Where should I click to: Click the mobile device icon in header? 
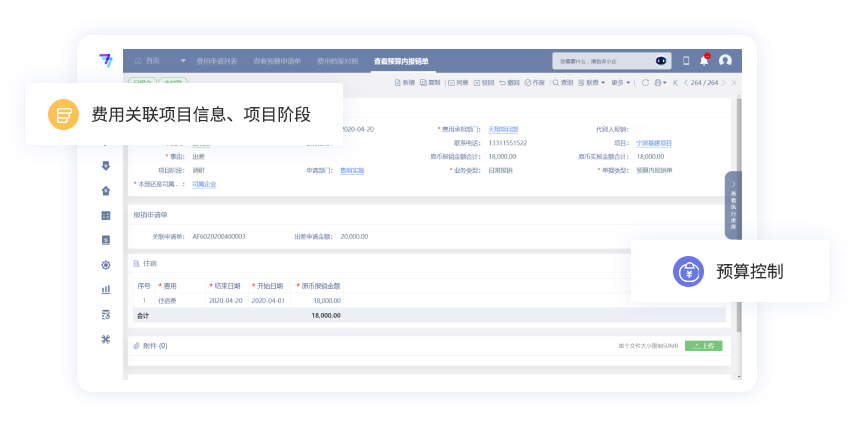686,60
